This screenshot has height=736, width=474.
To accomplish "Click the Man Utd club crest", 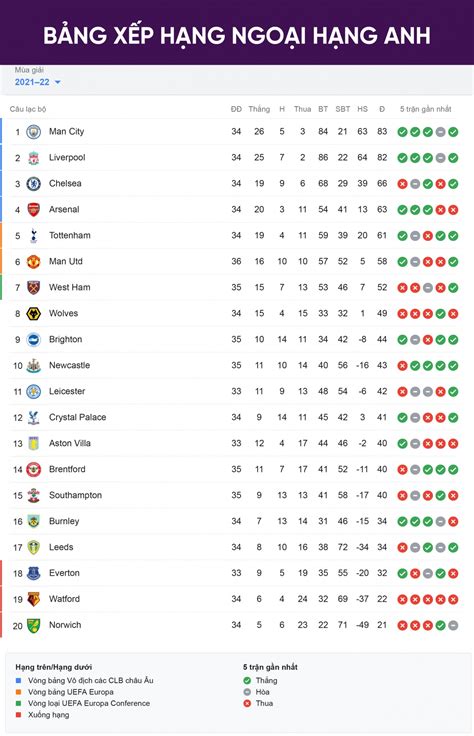I will (33, 261).
